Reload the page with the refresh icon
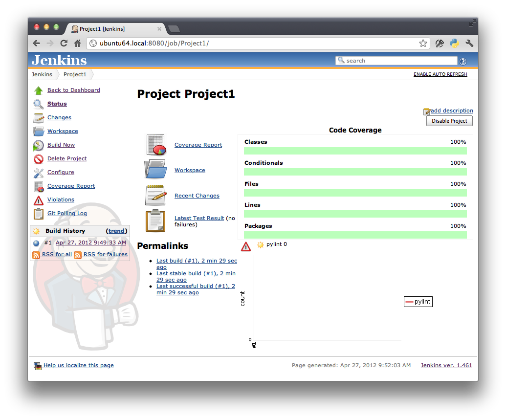 (64, 43)
